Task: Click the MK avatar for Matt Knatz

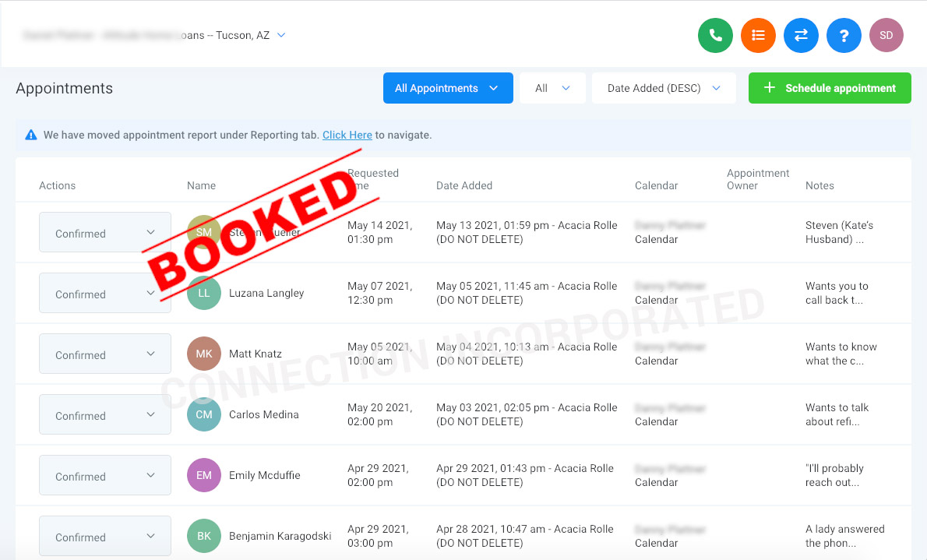Action: (x=204, y=354)
